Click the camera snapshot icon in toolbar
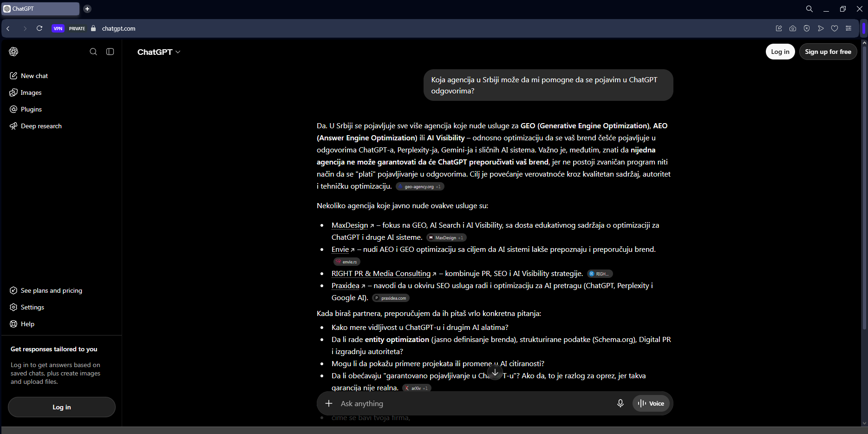 (793, 28)
